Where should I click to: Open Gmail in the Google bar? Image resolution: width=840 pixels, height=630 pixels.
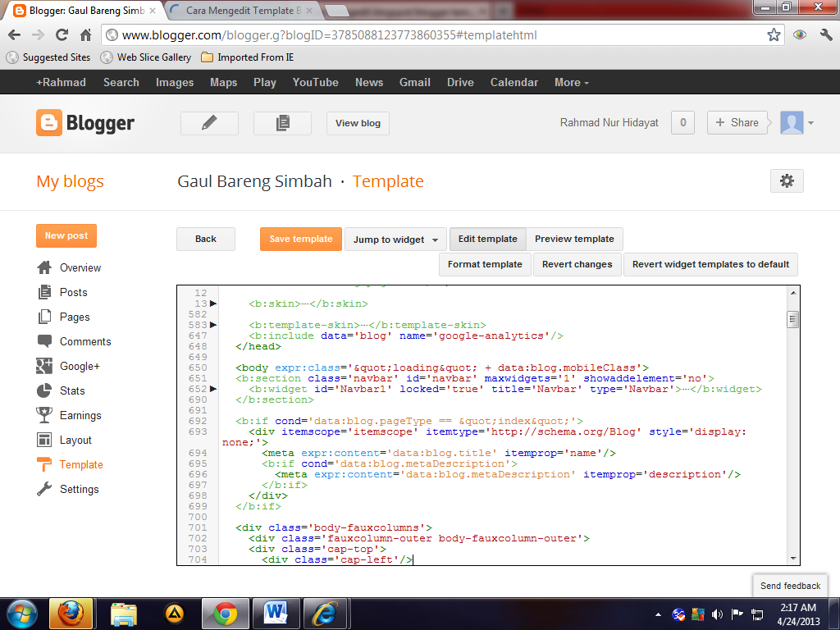coord(414,83)
